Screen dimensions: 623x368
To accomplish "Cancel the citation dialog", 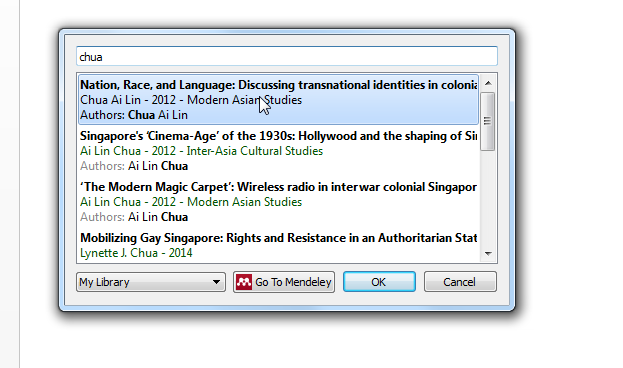I will (460, 282).
